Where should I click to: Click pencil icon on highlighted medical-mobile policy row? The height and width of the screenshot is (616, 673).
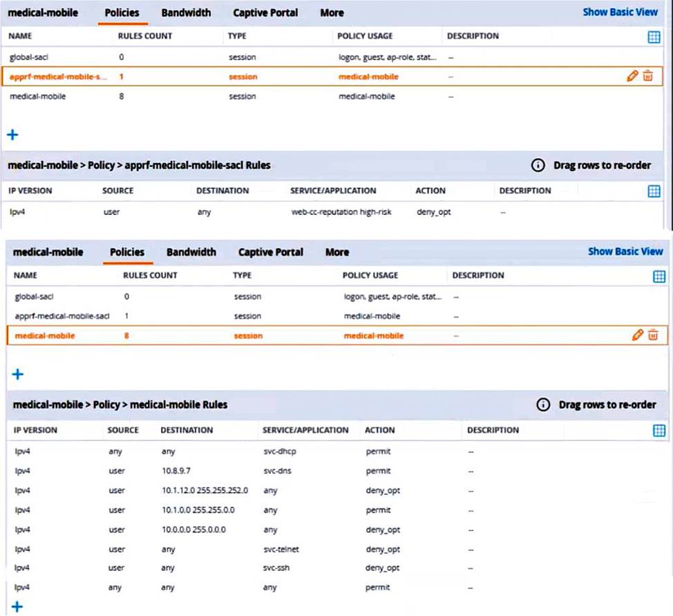(637, 335)
